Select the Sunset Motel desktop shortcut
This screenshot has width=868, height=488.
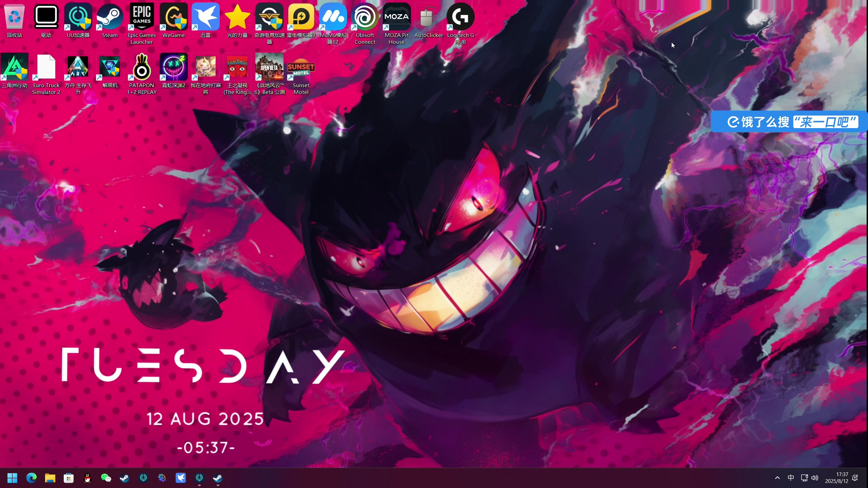pyautogui.click(x=301, y=75)
